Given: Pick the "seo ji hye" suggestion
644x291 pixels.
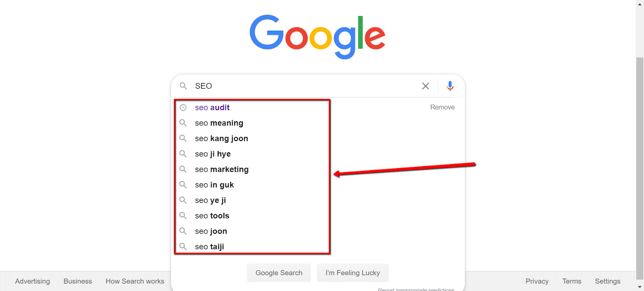Looking at the screenshot, I should tap(213, 154).
